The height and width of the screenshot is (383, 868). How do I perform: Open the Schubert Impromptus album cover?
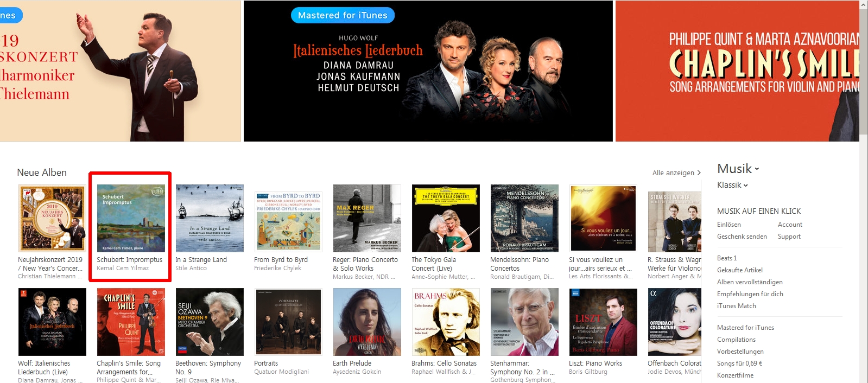131,218
